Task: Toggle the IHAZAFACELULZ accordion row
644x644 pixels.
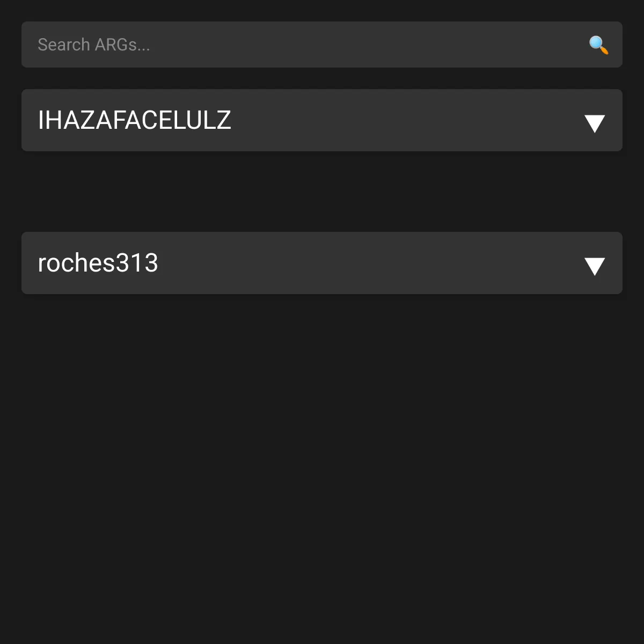Action: tap(322, 120)
